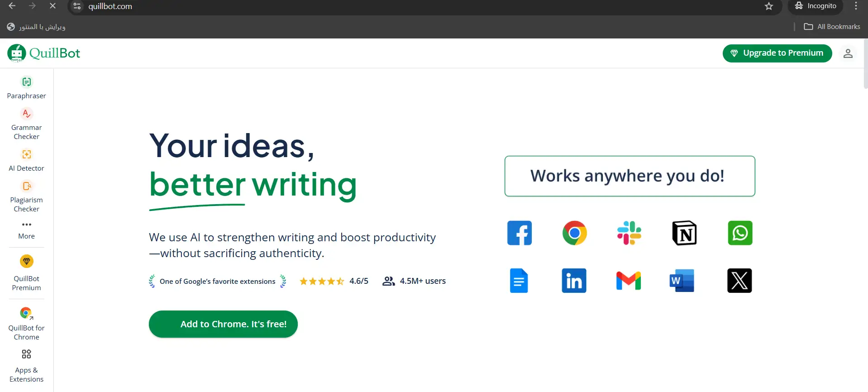
Task: Open the Grammar Checker tool
Action: pyautogui.click(x=27, y=124)
